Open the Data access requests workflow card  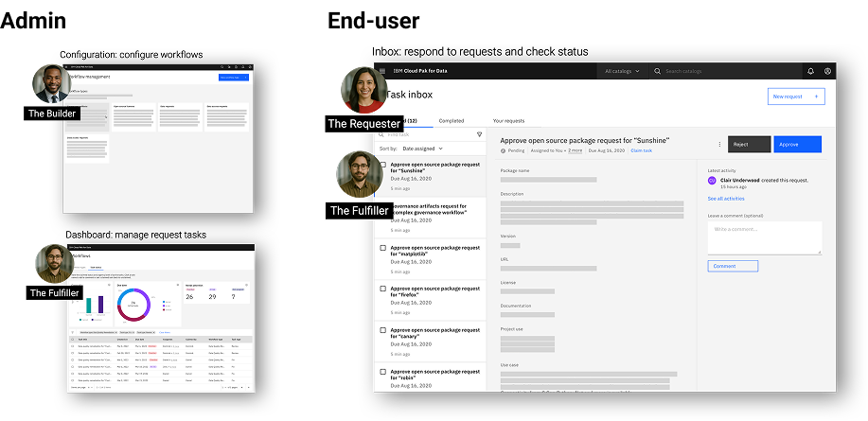coord(226,116)
